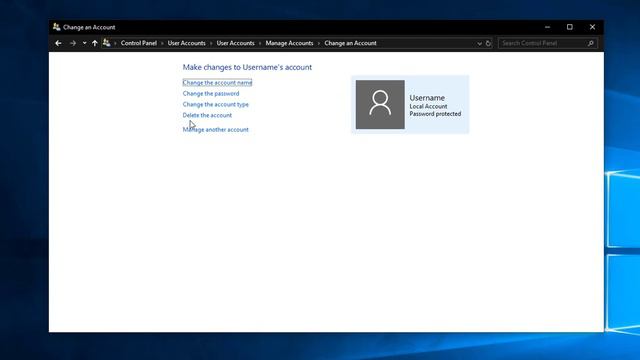
Task: Open the recent locations dropdown arrow
Action: 84,43
